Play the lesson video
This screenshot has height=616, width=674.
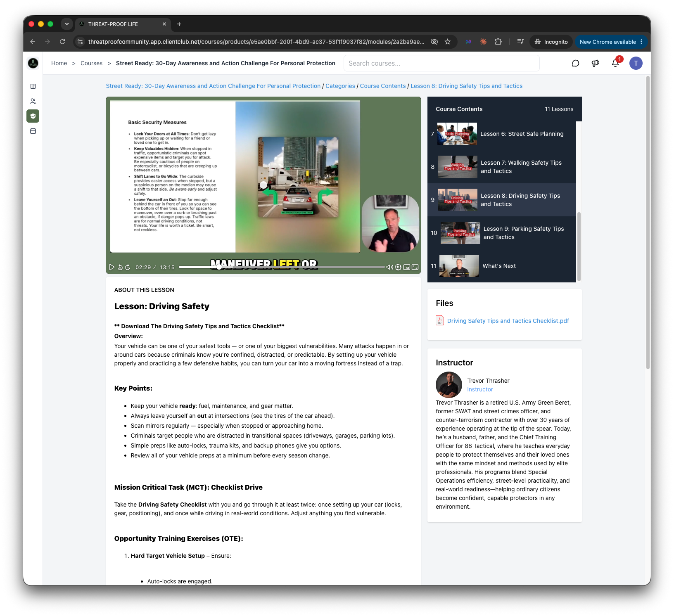pyautogui.click(x=112, y=267)
